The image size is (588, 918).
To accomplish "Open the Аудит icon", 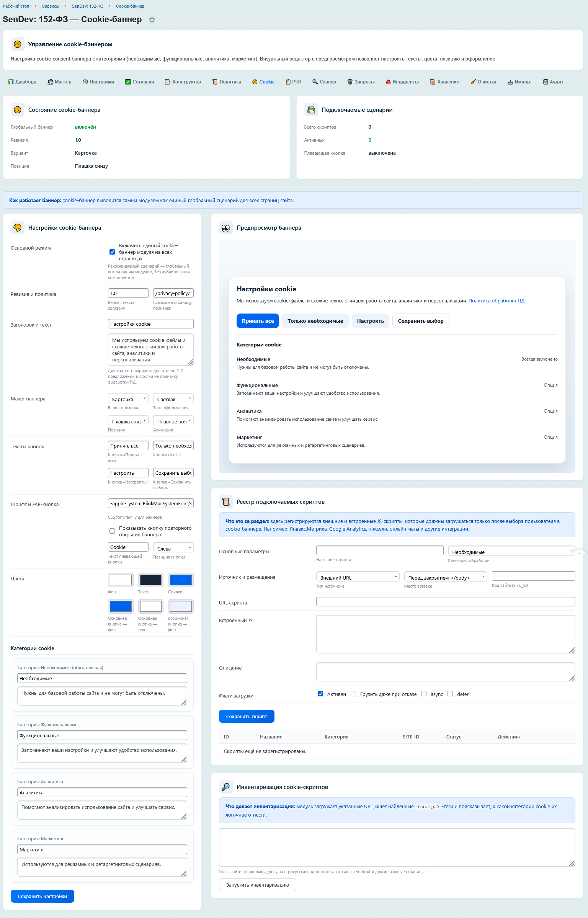I will point(546,82).
